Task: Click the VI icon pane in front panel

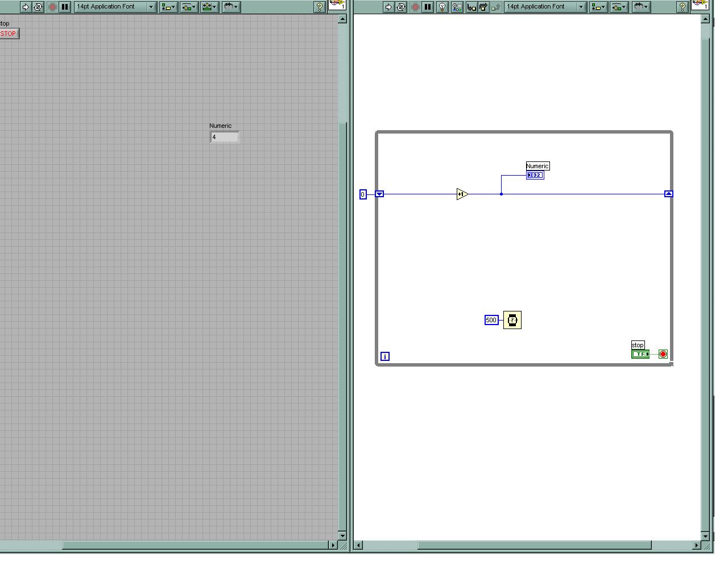Action: (x=337, y=5)
